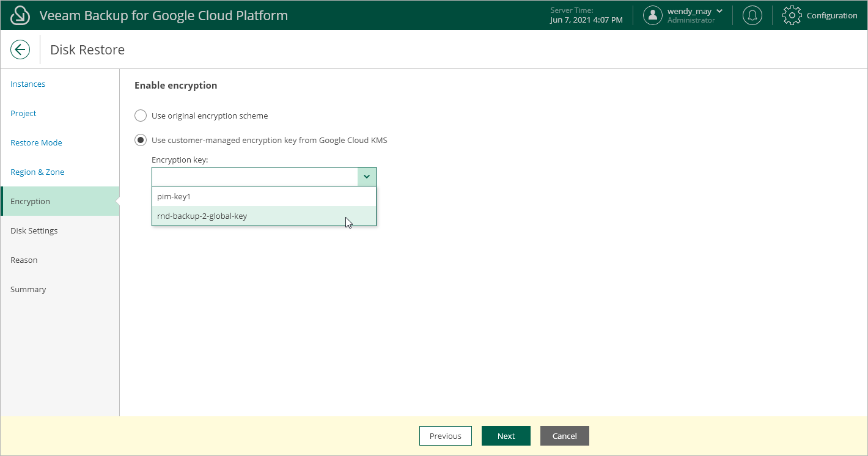Viewport: 868px width, 456px height.
Task: Go to the Restore Mode step
Action: click(36, 142)
